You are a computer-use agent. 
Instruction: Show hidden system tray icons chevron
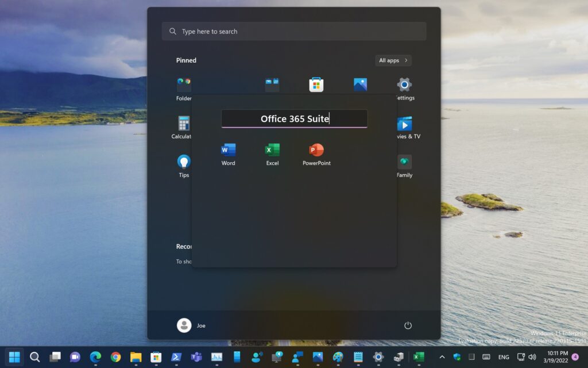(442, 357)
